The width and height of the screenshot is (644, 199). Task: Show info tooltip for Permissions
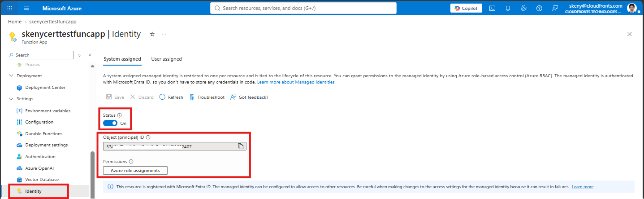(131, 162)
